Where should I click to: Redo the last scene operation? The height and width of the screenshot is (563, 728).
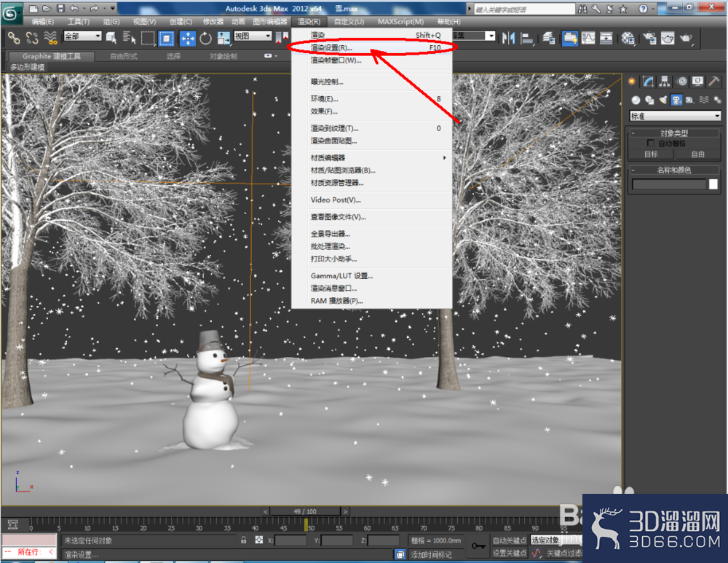click(x=94, y=8)
